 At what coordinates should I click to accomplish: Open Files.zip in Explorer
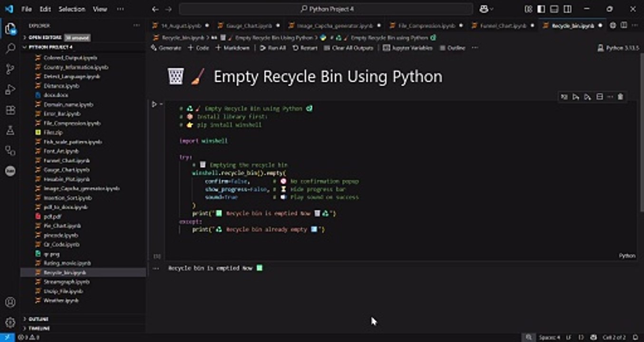pyautogui.click(x=83, y=133)
